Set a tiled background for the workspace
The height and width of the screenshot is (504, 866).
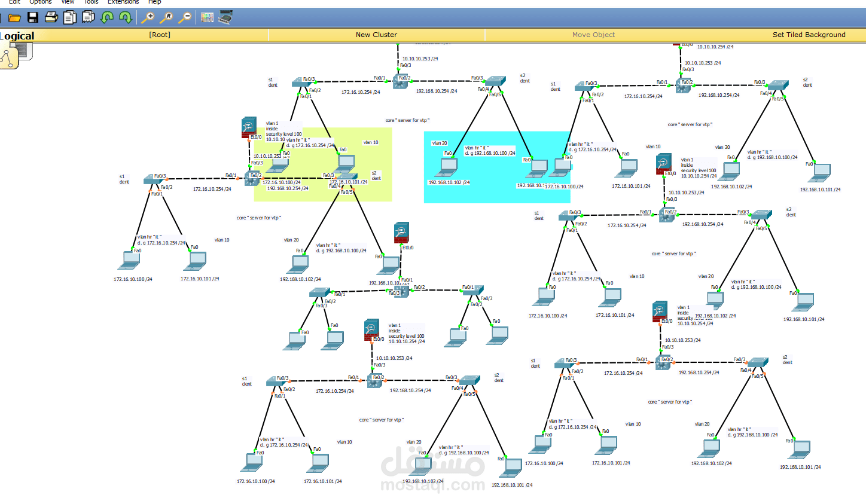pos(809,35)
